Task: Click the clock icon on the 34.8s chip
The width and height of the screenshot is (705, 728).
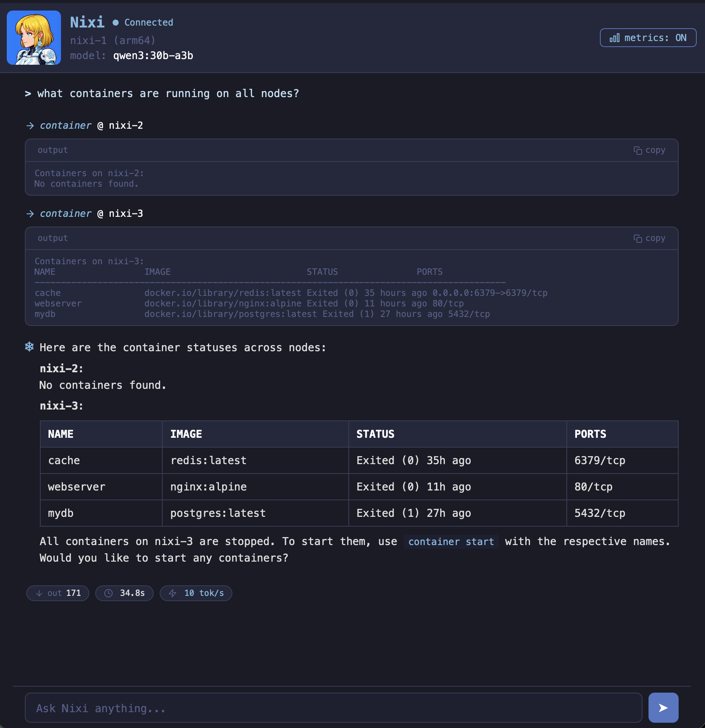Action: 109,593
